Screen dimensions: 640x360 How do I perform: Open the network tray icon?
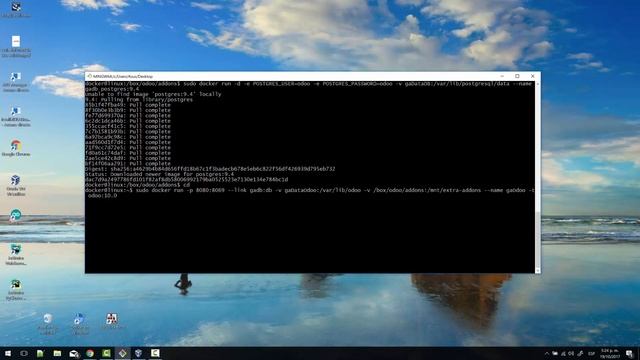[563, 353]
